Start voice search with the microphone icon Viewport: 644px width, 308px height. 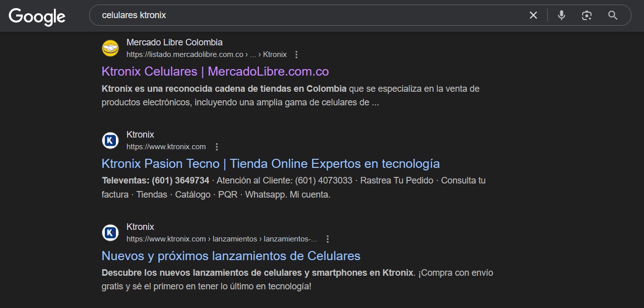pos(561,15)
